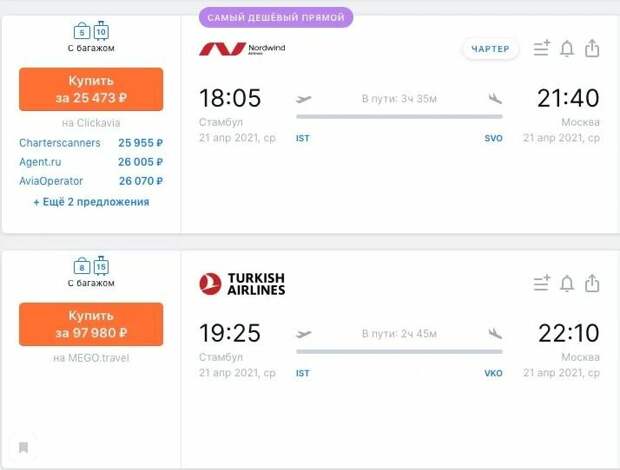The width and height of the screenshot is (620, 470).
Task: Click baggage icons on Turkish Airlines ticket
Action: [91, 266]
